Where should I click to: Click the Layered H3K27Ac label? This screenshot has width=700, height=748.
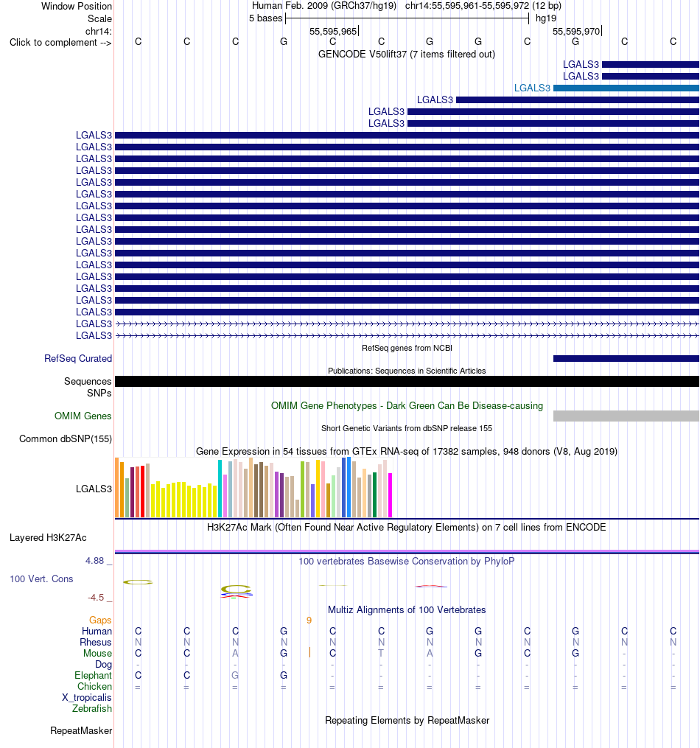(48, 538)
